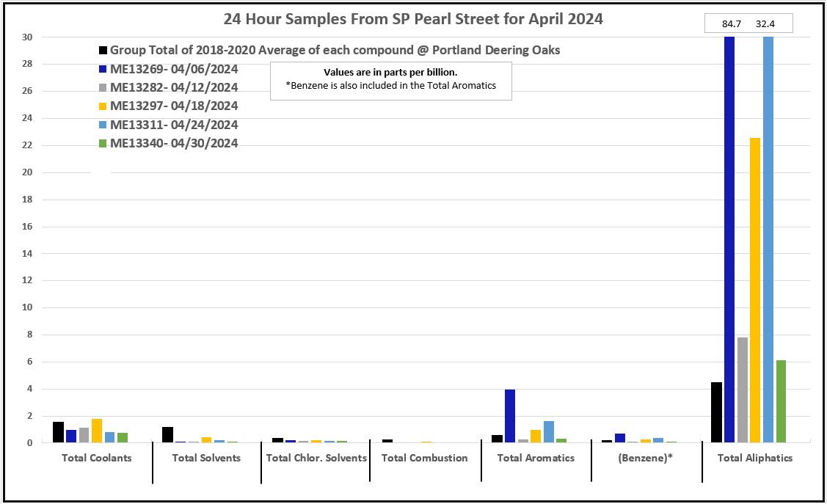Click the dark blue ME13269 legend swatch
Image resolution: width=827 pixels, height=504 pixels.
(103, 70)
